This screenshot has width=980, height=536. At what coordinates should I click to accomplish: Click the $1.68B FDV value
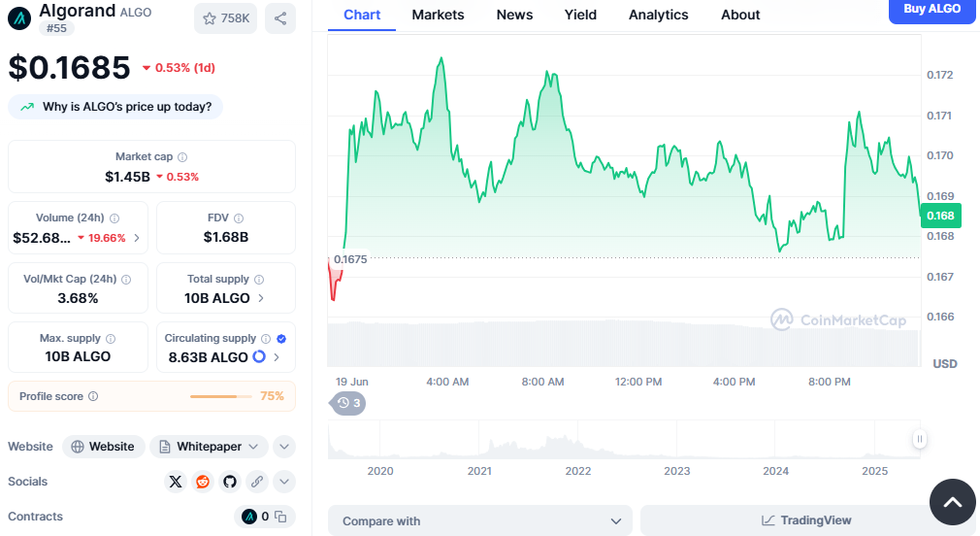[226, 237]
